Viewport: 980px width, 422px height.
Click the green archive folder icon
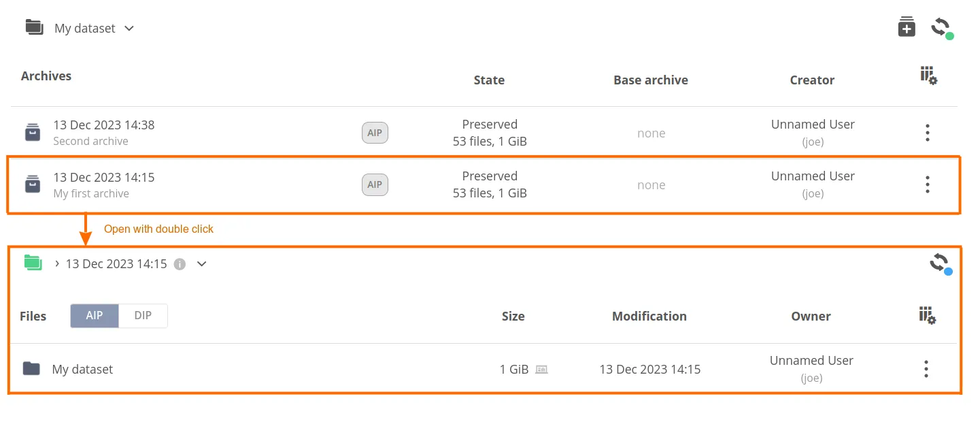[33, 263]
